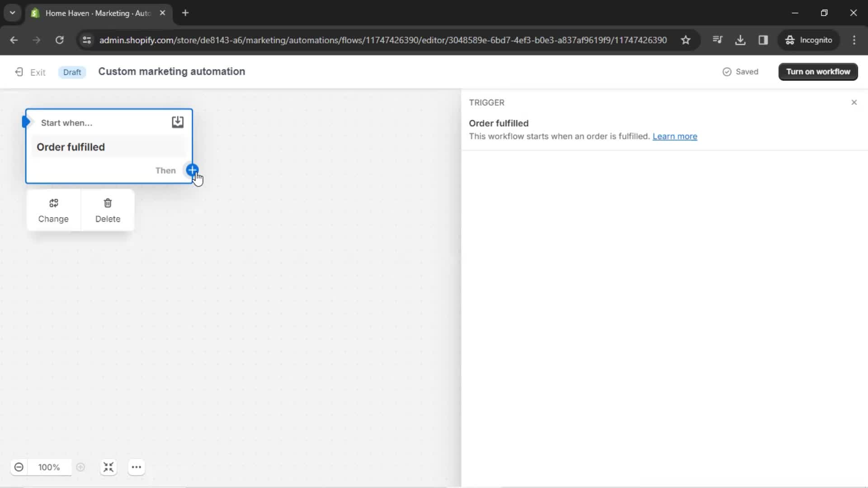868x488 pixels.
Task: Click the Delete trigger icon
Action: click(108, 202)
